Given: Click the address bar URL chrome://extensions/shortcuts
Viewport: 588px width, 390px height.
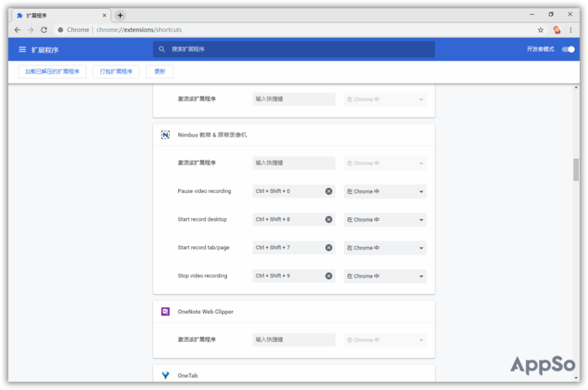Looking at the screenshot, I should pos(139,29).
